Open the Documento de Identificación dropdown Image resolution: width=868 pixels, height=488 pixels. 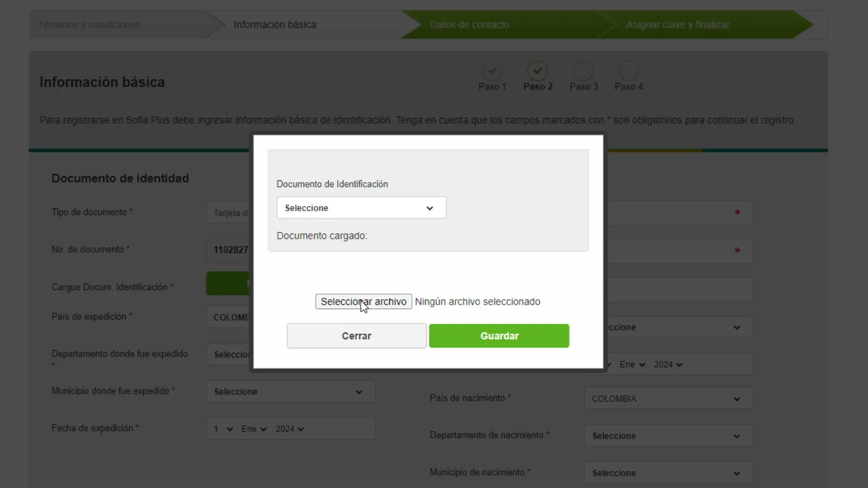[361, 208]
